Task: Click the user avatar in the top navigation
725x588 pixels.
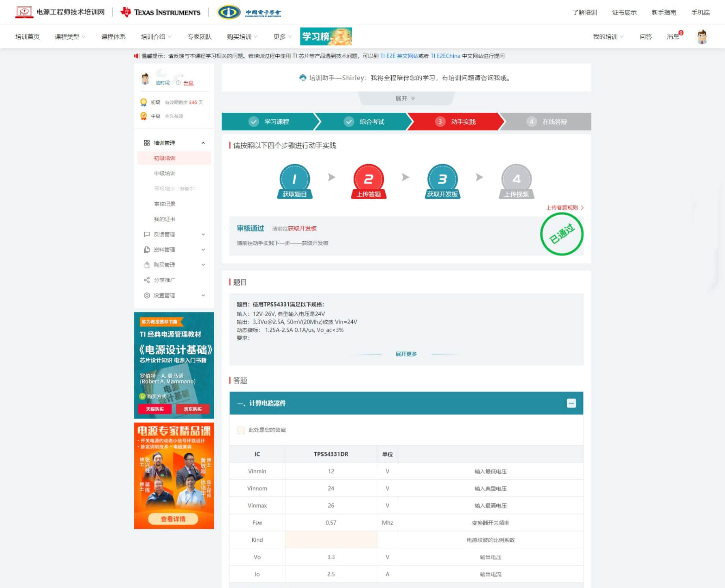Action: tap(702, 37)
